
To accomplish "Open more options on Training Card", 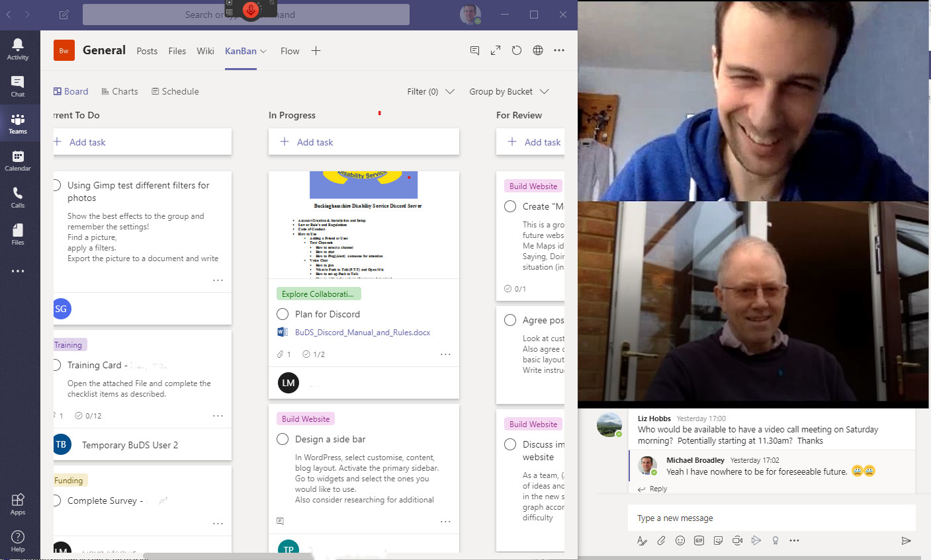I will 218,416.
